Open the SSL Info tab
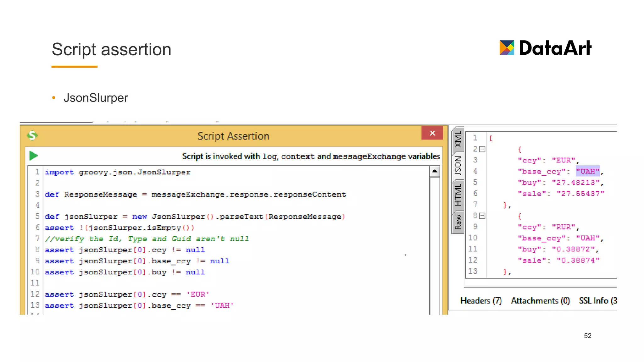 click(598, 301)
